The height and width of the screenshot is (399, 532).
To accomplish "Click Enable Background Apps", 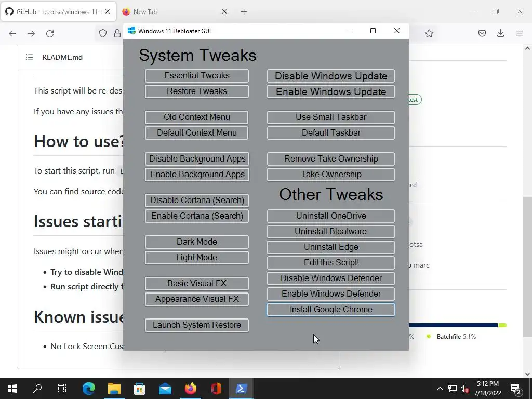I will pyautogui.click(x=197, y=175).
